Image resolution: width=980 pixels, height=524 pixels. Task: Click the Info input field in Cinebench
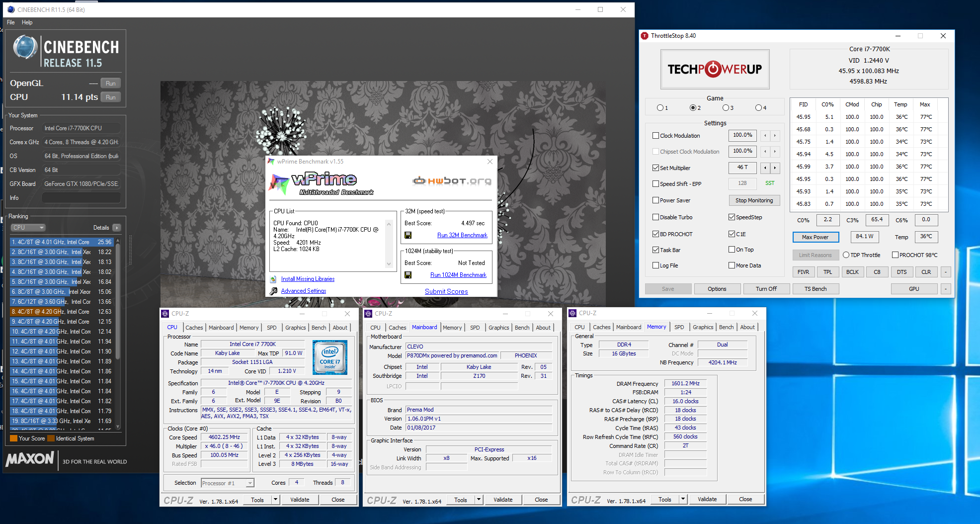81,198
